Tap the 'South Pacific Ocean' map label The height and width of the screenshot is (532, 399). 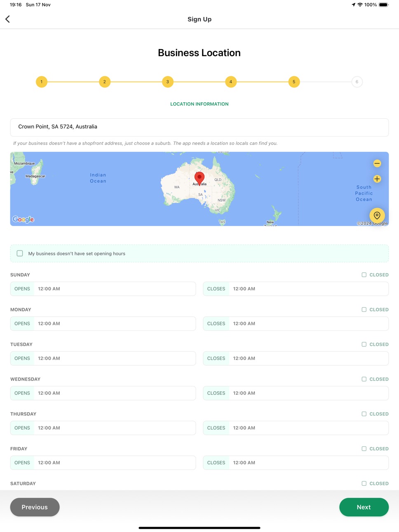tap(364, 193)
